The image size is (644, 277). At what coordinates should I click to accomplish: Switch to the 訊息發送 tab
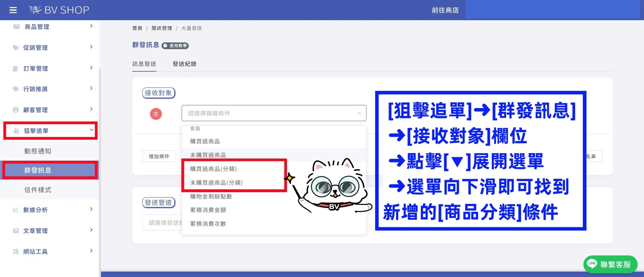click(x=144, y=64)
